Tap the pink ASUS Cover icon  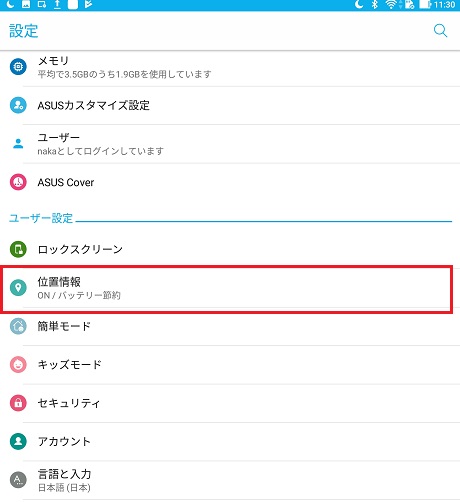(18, 182)
